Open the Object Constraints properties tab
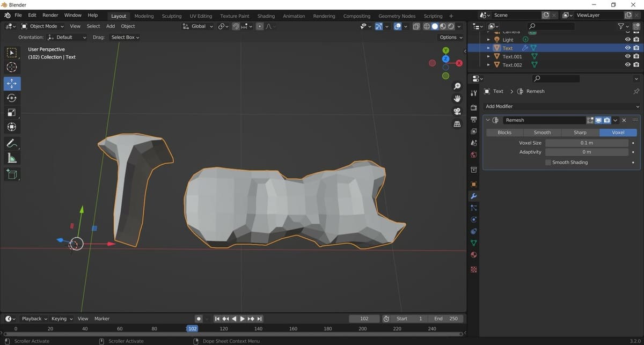This screenshot has height=345, width=644. tap(473, 231)
